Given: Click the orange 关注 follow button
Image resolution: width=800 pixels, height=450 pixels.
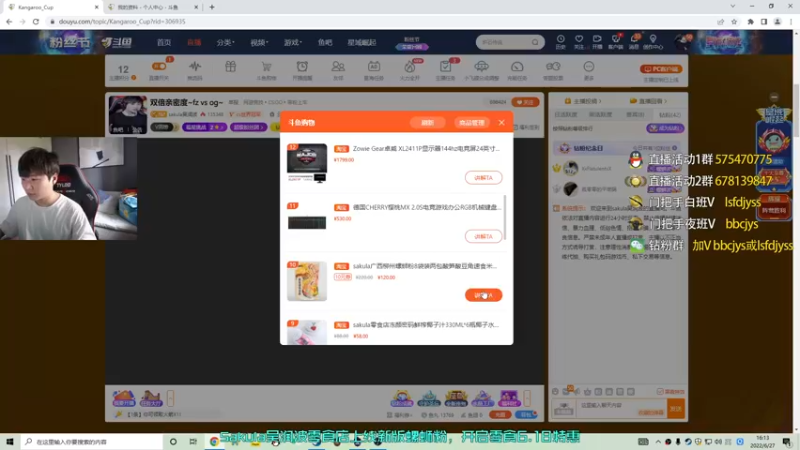Looking at the screenshot, I should point(525,102).
